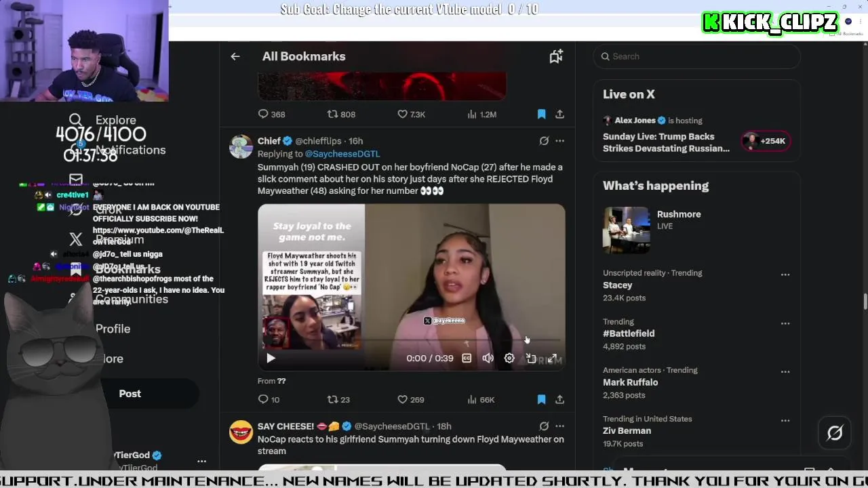Click the Post button in sidebar
Image resolution: width=868 pixels, height=488 pixels.
130,394
